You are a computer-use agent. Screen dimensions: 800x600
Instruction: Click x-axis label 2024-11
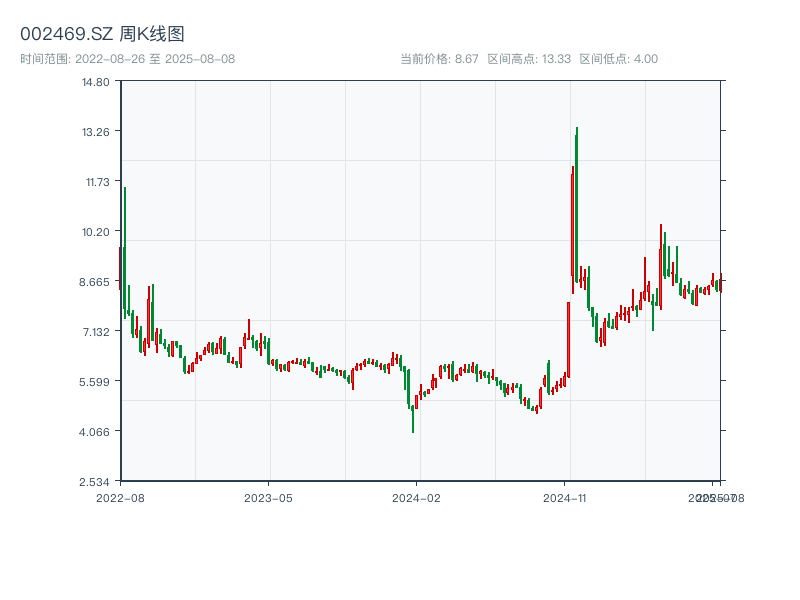[564, 498]
